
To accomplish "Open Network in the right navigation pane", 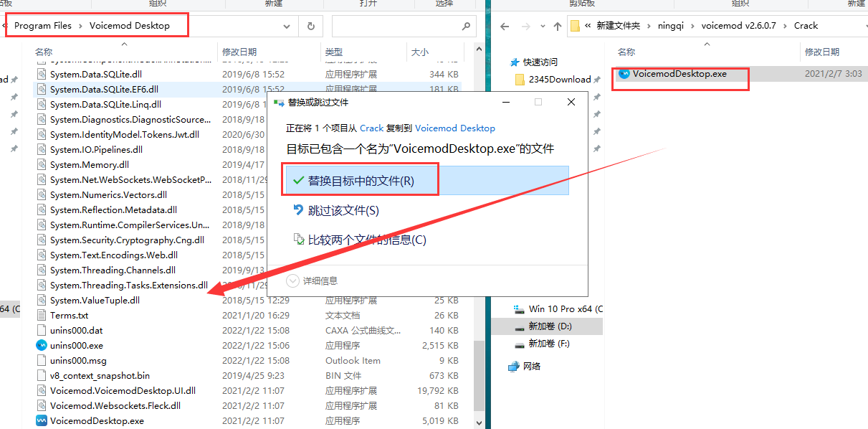I will tap(532, 366).
